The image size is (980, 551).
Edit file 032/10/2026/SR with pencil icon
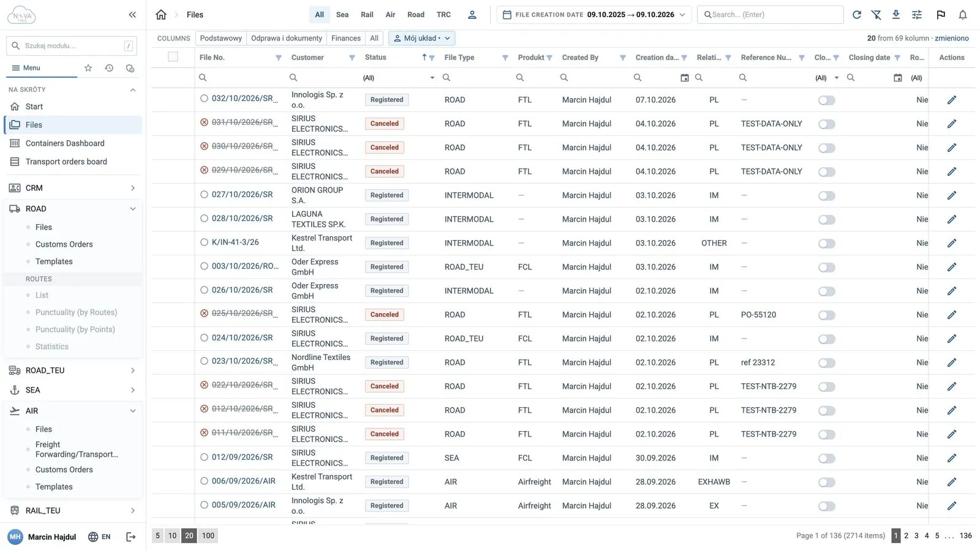tap(952, 100)
